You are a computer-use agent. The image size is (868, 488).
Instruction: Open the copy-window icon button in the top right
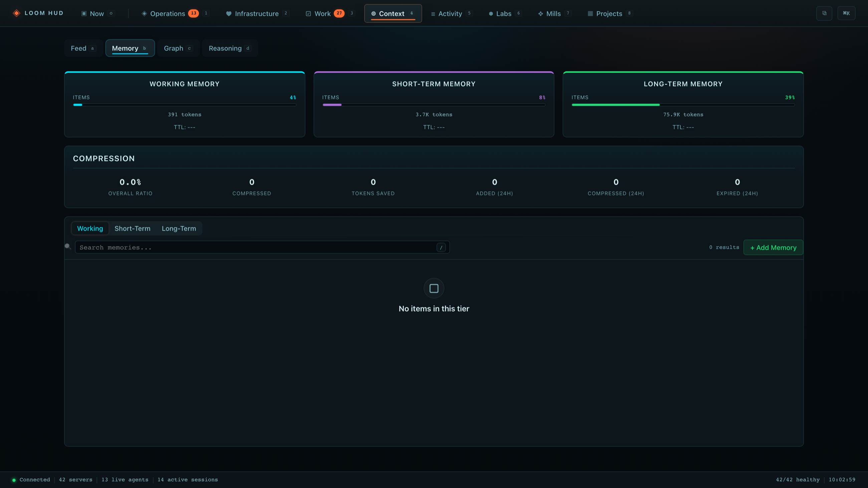[824, 13]
